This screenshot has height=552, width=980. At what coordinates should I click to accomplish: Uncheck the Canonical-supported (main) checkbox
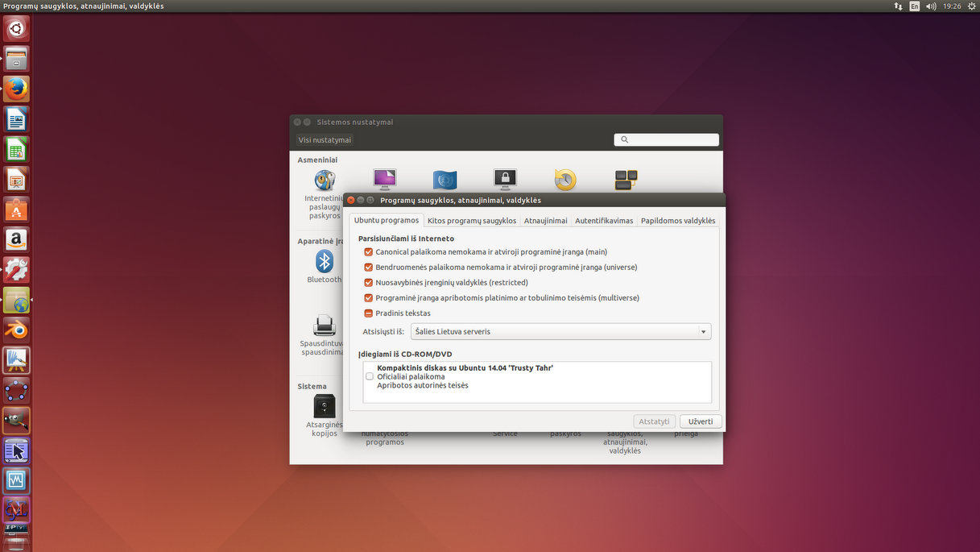[369, 252]
